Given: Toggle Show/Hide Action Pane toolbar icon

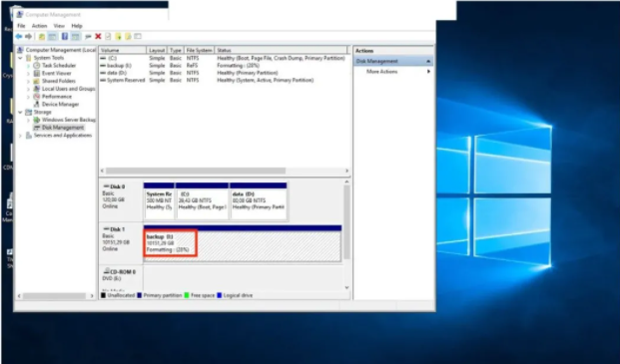Looking at the screenshot, I should pos(76,36).
